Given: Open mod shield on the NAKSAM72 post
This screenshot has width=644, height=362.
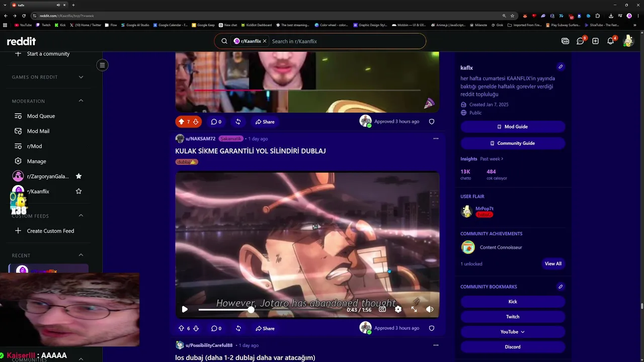Looking at the screenshot, I should pyautogui.click(x=431, y=328).
